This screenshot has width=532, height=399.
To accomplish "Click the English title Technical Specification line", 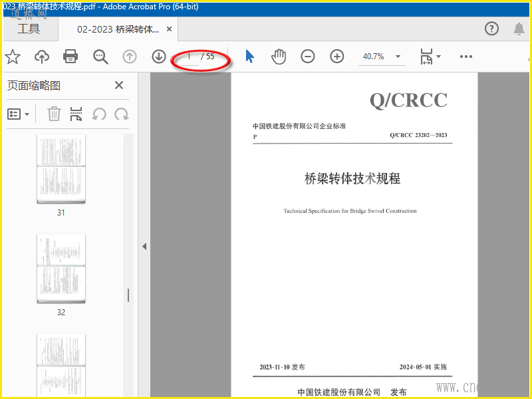I will tap(350, 211).
